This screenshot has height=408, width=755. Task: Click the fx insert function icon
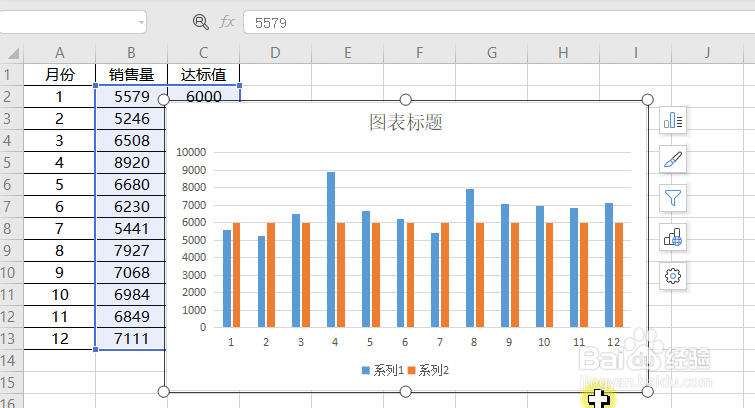click(x=227, y=22)
